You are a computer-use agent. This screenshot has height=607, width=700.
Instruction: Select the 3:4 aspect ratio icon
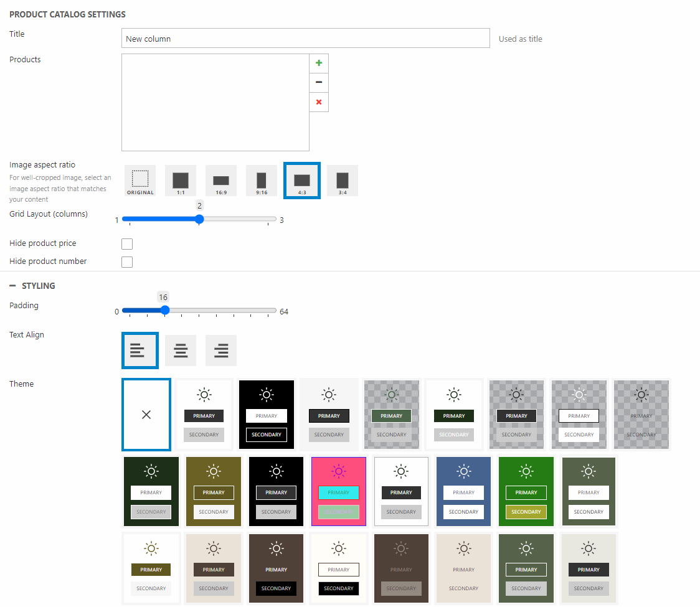[342, 181]
